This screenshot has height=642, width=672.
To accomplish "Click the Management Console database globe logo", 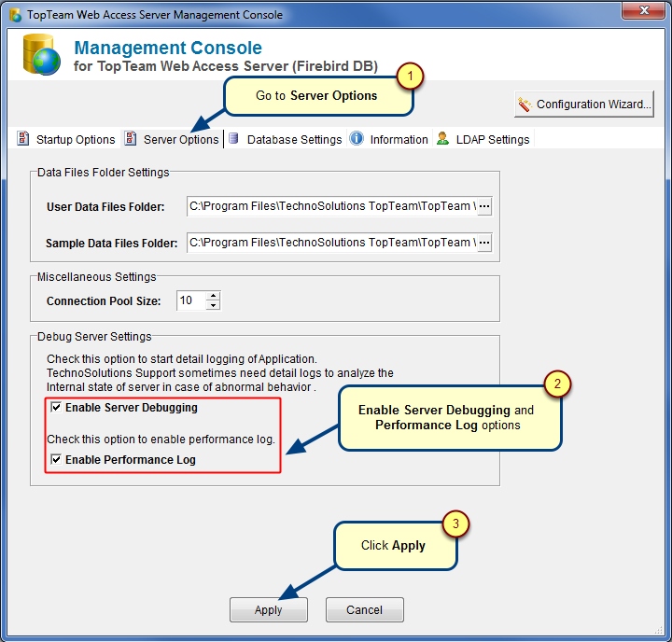I will (x=41, y=56).
